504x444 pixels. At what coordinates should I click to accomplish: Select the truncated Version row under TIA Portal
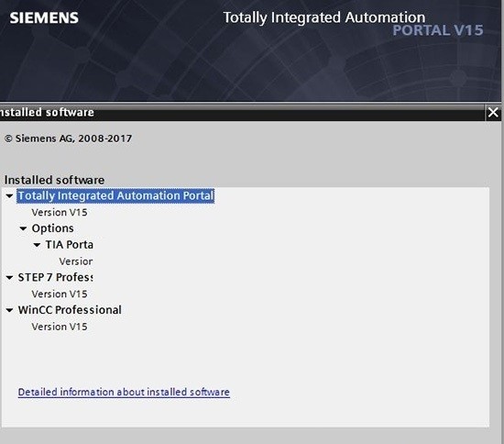tap(76, 261)
